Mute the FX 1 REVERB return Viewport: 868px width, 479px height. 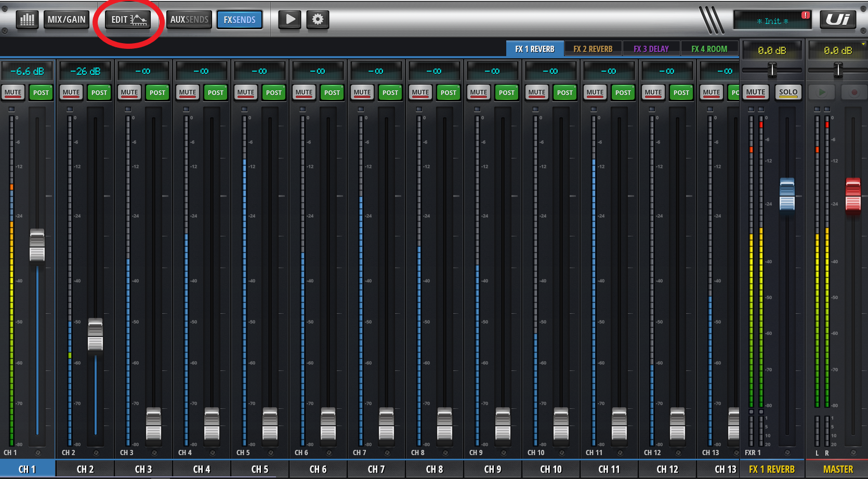click(x=756, y=92)
